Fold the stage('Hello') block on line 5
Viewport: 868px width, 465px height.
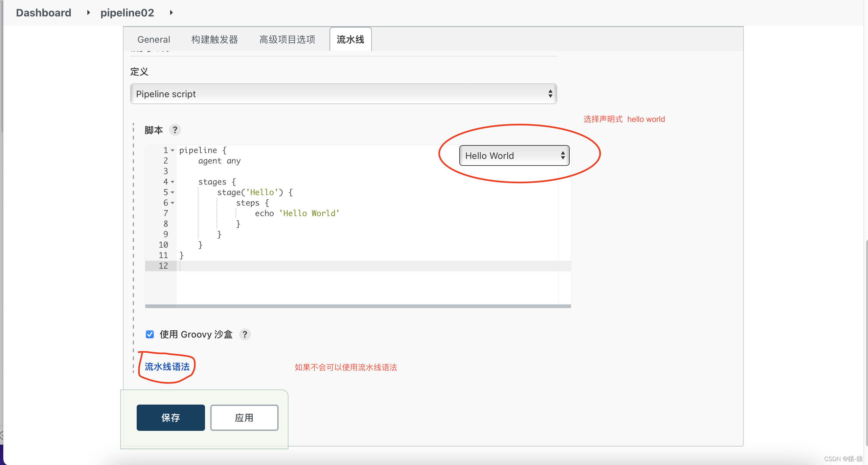[172, 192]
